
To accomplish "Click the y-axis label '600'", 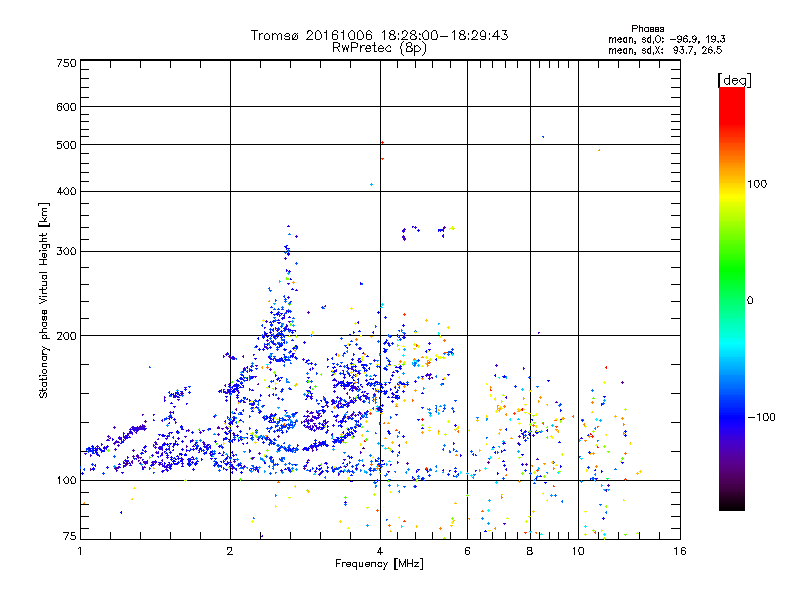I will point(66,107).
